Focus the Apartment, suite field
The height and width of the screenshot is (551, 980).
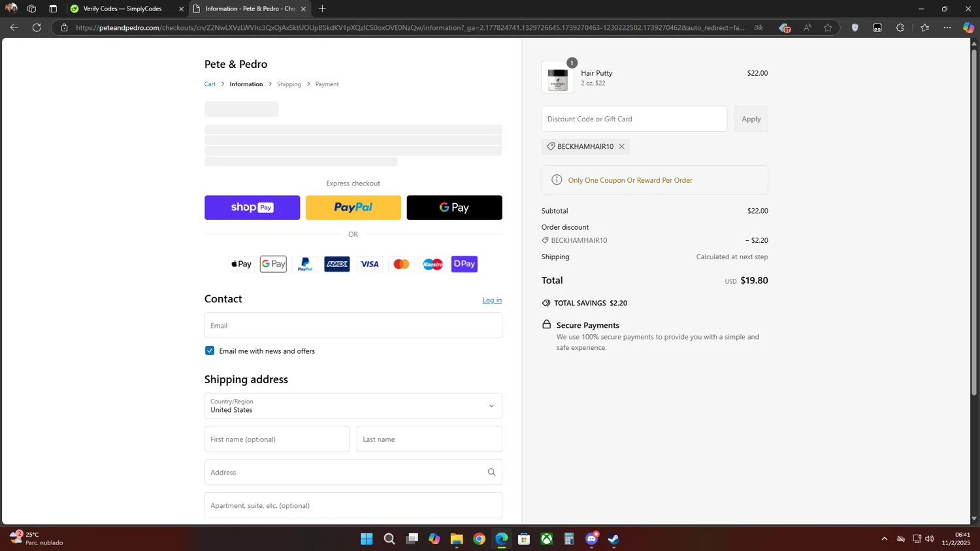353,505
